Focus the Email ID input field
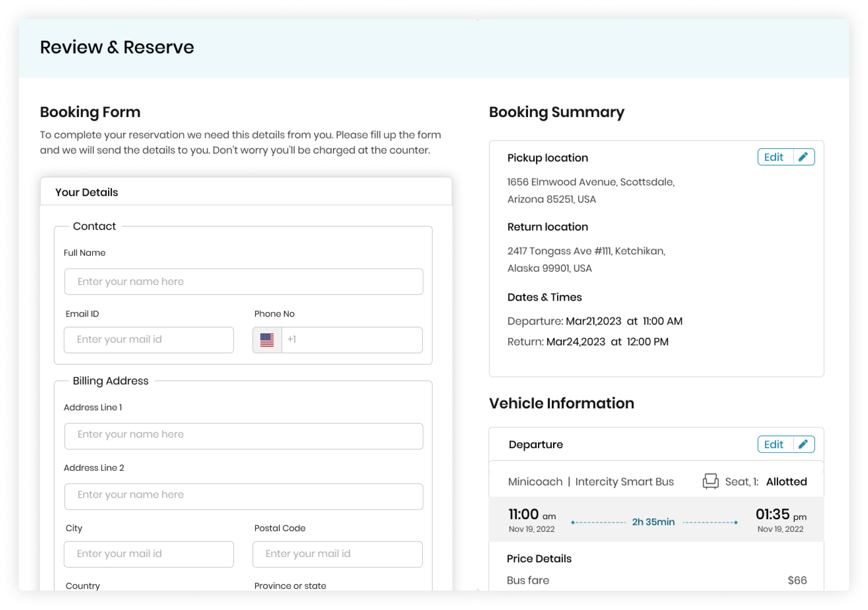868x610 pixels. click(149, 340)
